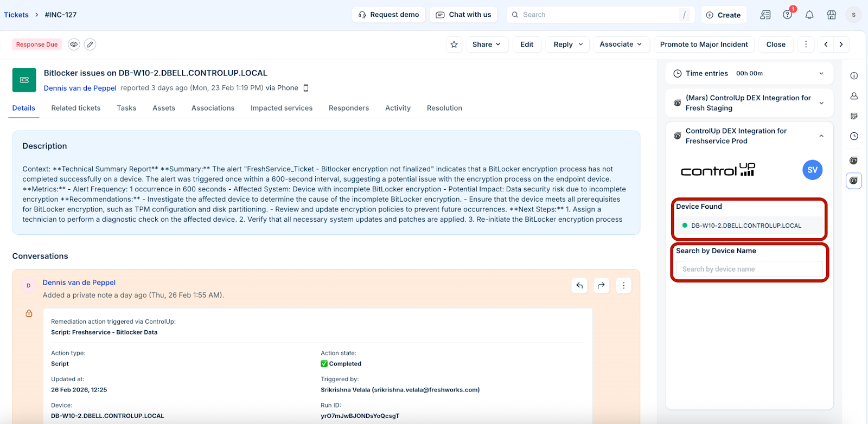Switch to the Details tab
Image resolution: width=868 pixels, height=424 pixels.
click(x=24, y=108)
